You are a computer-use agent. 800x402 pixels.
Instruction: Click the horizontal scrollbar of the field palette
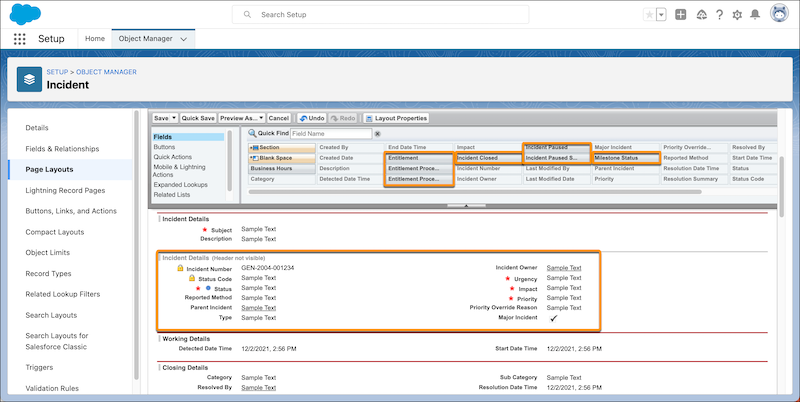click(474, 192)
